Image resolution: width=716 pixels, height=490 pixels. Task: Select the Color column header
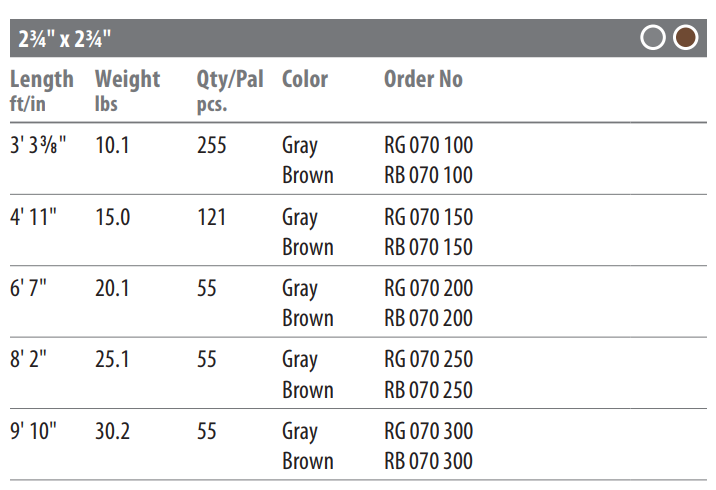pyautogui.click(x=305, y=79)
